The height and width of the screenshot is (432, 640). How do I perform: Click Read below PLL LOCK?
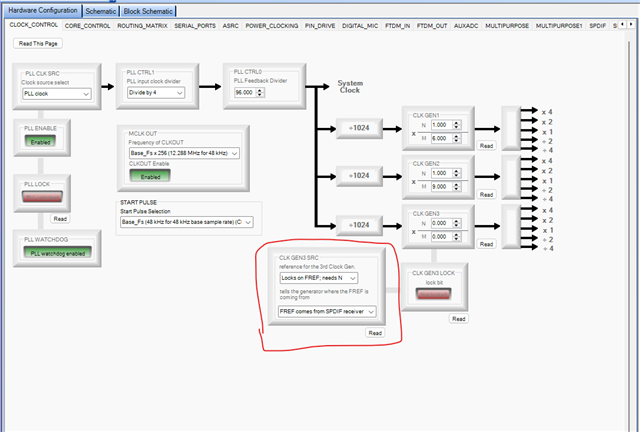click(x=60, y=219)
